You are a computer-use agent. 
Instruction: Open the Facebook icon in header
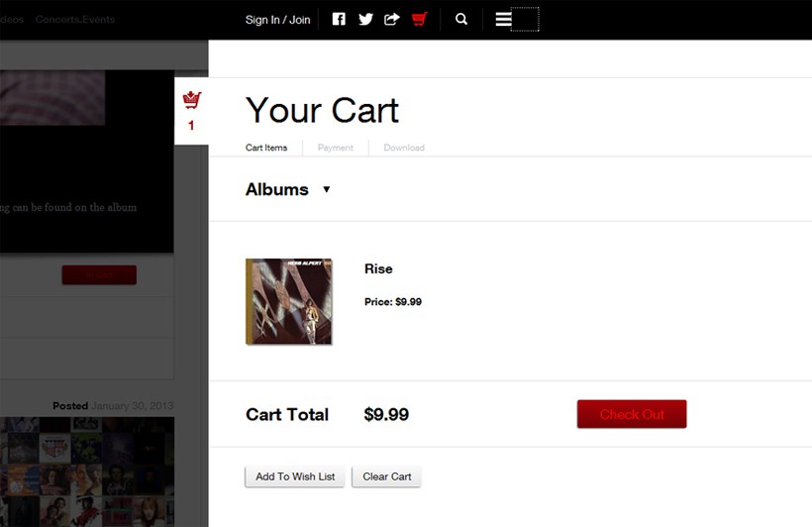[x=339, y=19]
